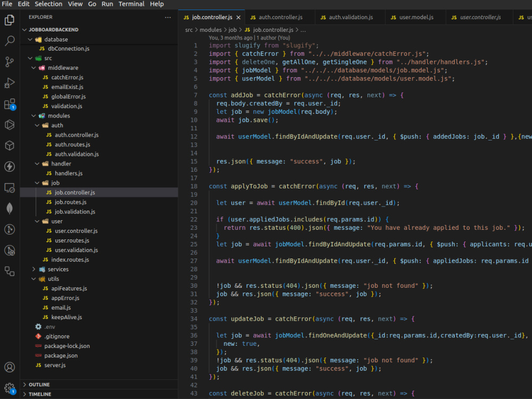Expand the services folder

34,269
